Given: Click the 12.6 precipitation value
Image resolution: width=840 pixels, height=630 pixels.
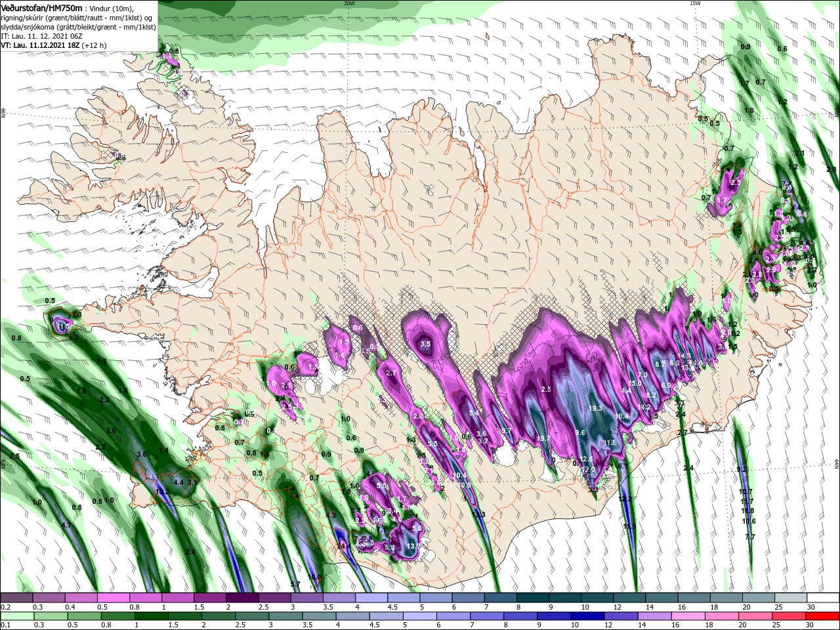Looking at the screenshot, I should [587, 459].
